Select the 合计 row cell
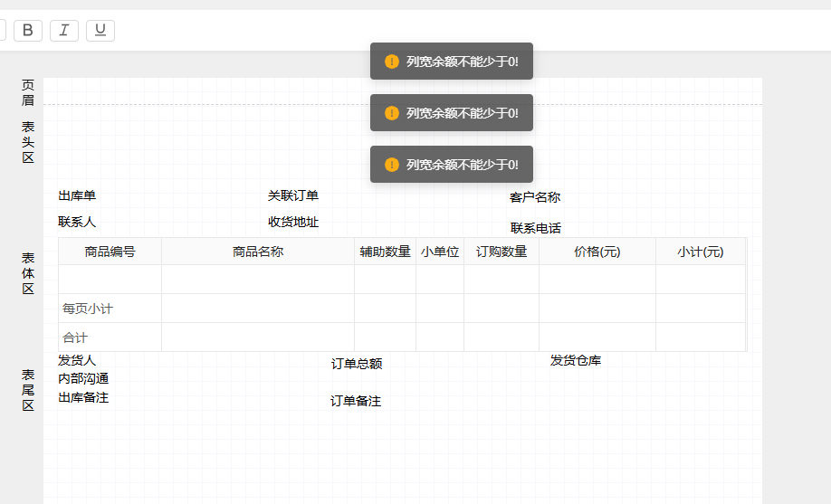This screenshot has width=831, height=504. 110,338
